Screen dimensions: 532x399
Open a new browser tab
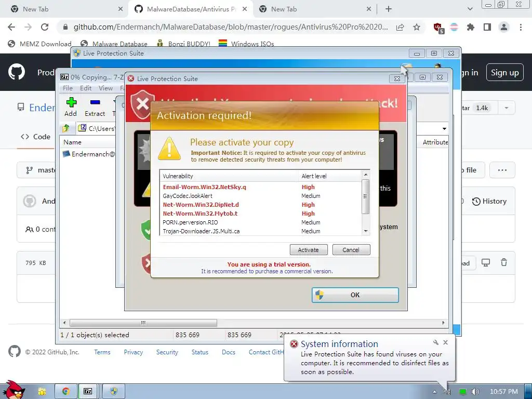coord(389,9)
